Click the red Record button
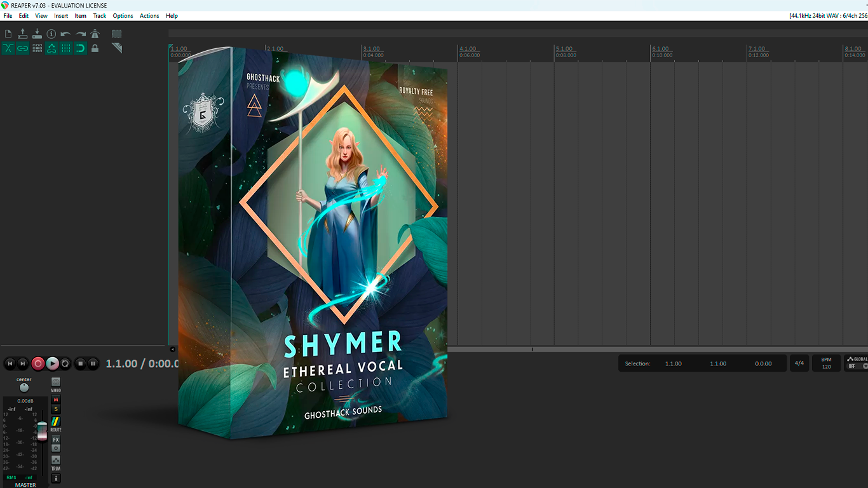The width and height of the screenshot is (868, 488). point(38,363)
